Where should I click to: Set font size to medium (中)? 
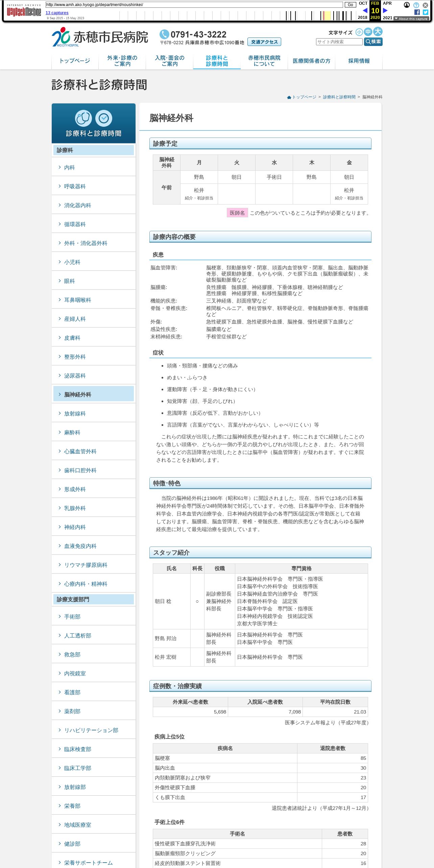(368, 32)
